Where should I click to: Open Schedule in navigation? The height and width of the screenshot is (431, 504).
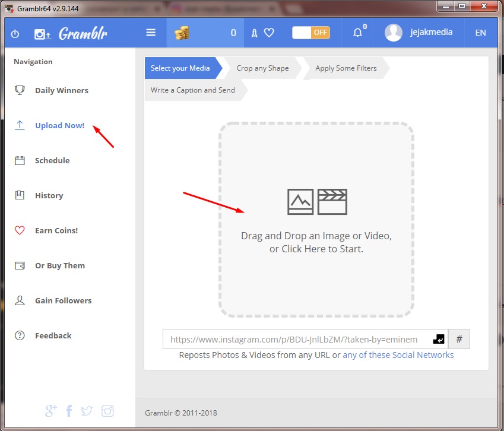[x=52, y=160]
